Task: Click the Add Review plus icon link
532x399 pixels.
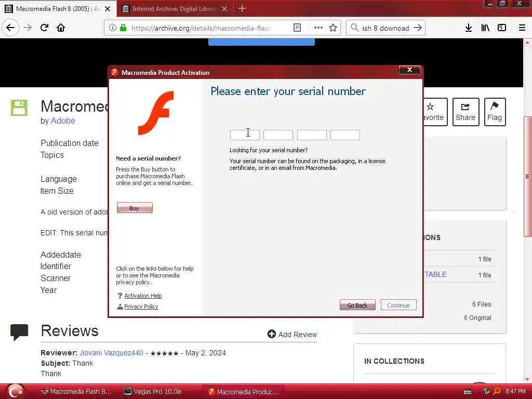Action: [x=292, y=334]
